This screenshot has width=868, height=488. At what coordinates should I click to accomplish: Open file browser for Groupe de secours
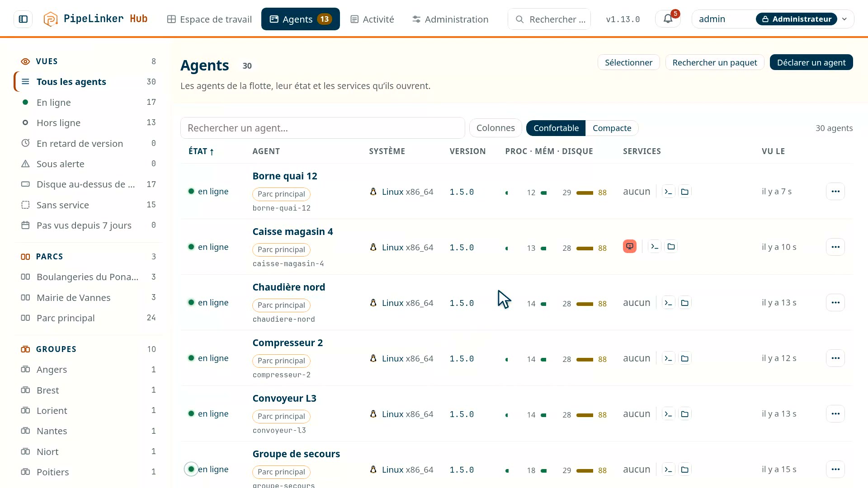click(685, 469)
